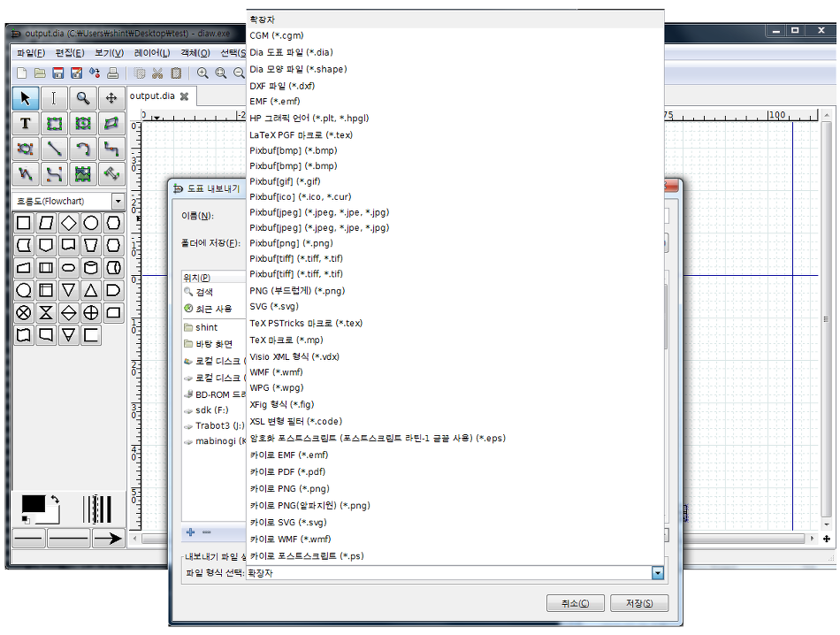Click the Zoom Fit toolbar icon

(x=221, y=73)
